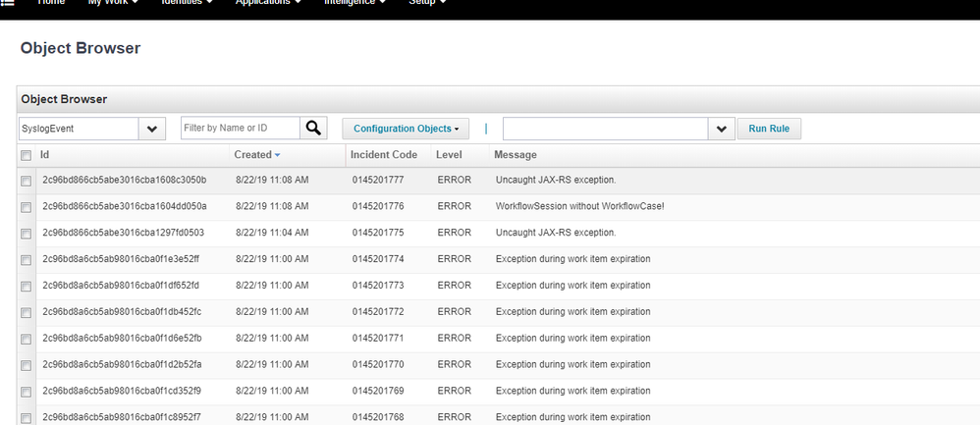Open the My Work menu
This screenshot has width=980, height=425.
112,3
